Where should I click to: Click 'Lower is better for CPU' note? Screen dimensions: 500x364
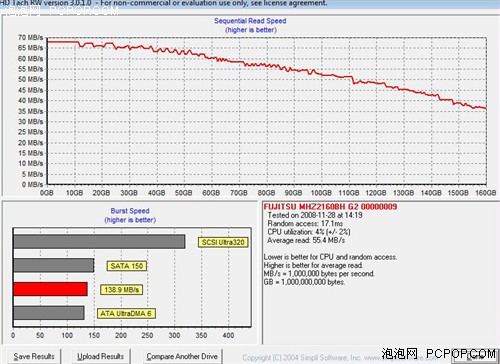[330, 257]
